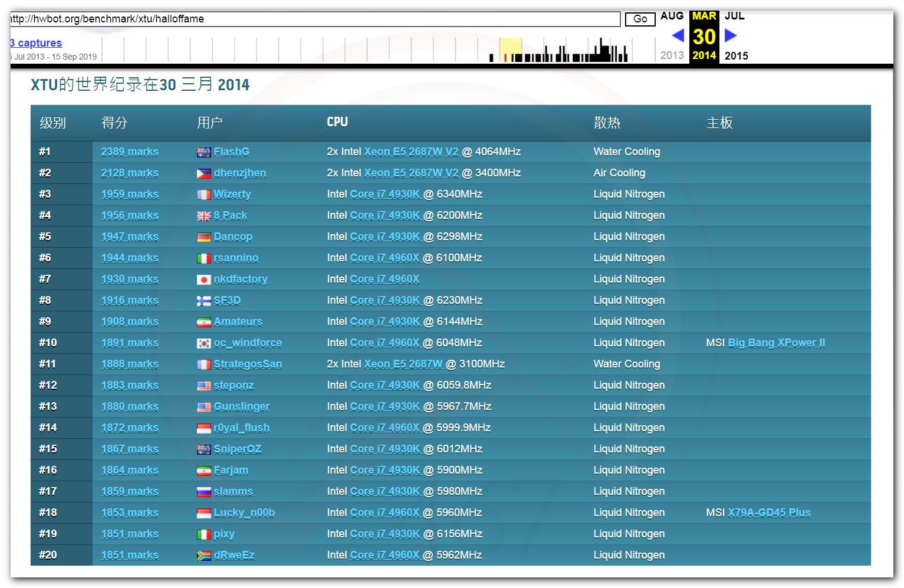
Task: Click the US flag beside Gunslinger
Action: point(203,407)
